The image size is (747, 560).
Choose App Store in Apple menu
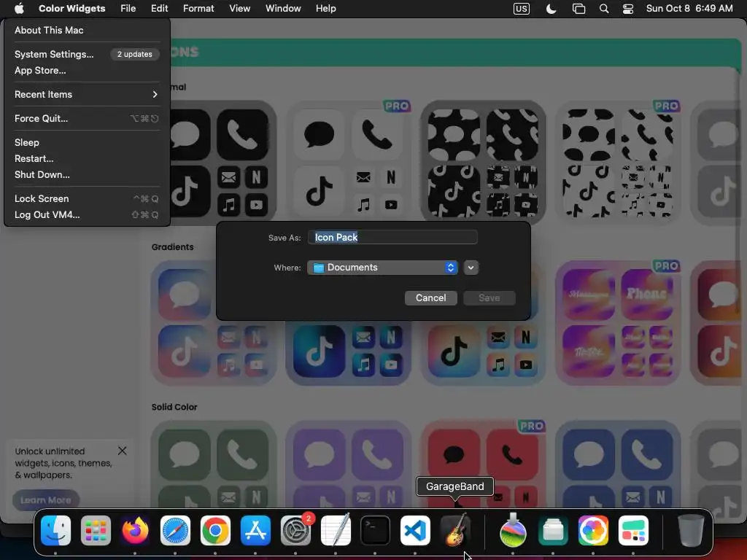click(87, 71)
